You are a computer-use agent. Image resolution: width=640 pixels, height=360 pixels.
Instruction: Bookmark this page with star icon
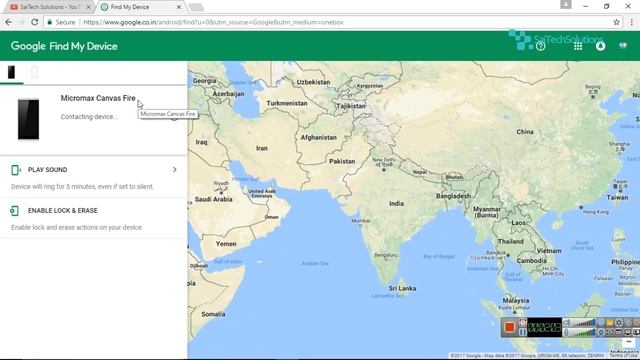click(x=616, y=22)
